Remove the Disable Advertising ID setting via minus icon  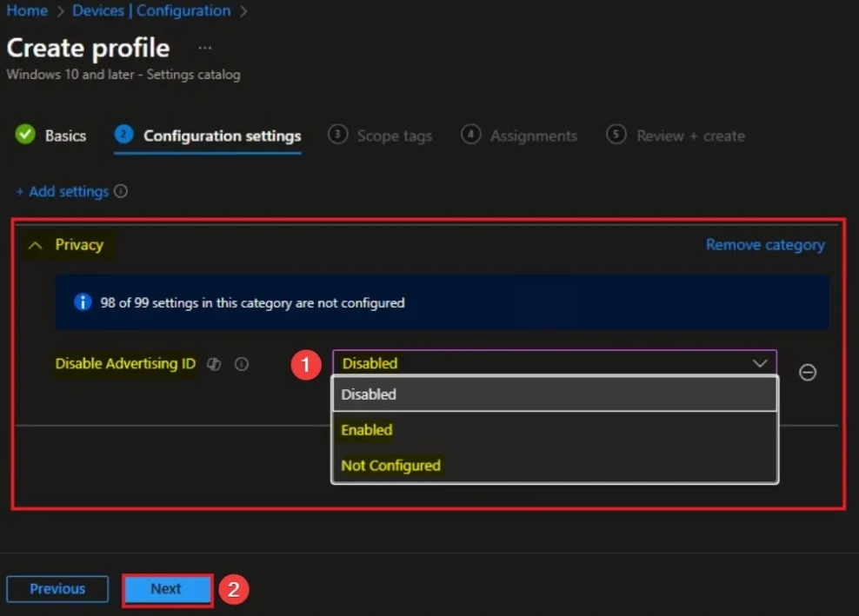(x=808, y=373)
